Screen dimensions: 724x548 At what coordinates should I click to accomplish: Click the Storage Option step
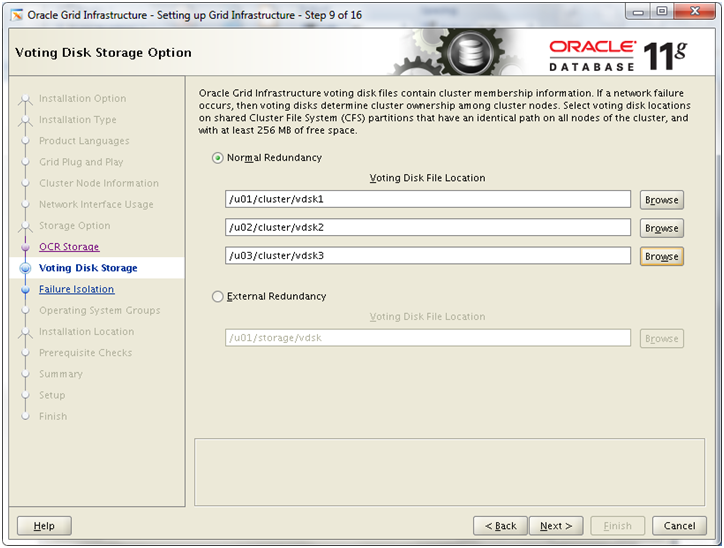(74, 226)
